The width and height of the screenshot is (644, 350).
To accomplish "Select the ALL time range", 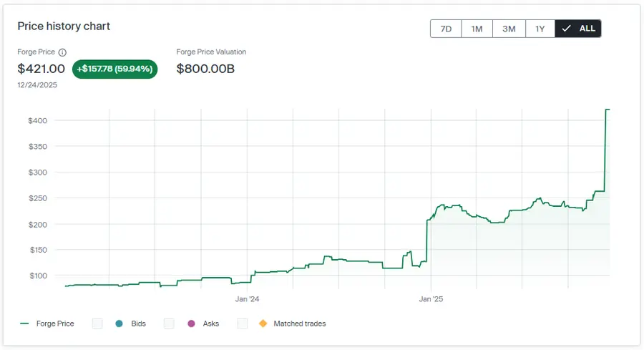I will [578, 29].
